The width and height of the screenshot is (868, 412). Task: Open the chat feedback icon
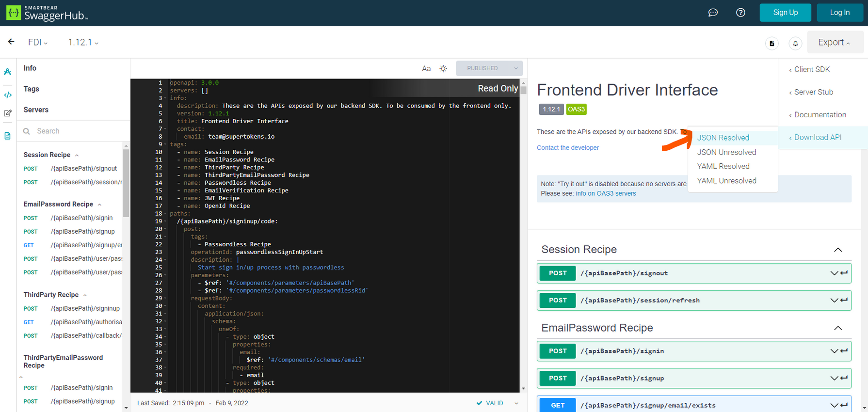713,13
